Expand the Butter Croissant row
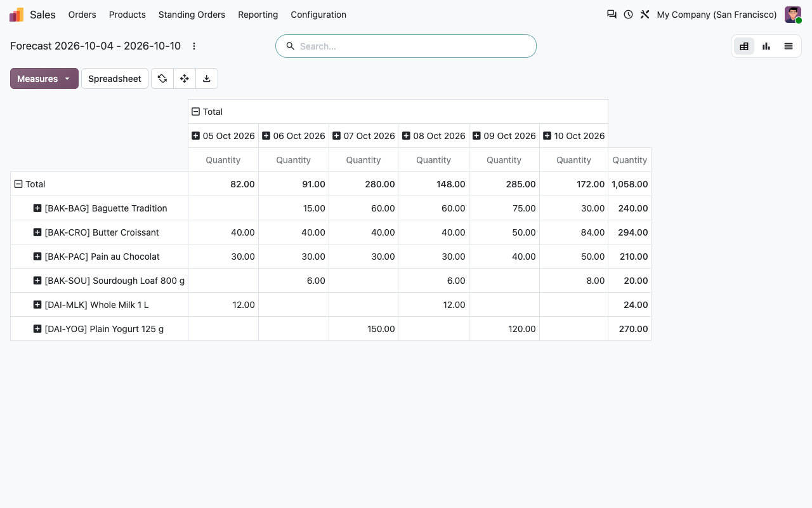Screen dimensions: 812x508 click(37, 232)
